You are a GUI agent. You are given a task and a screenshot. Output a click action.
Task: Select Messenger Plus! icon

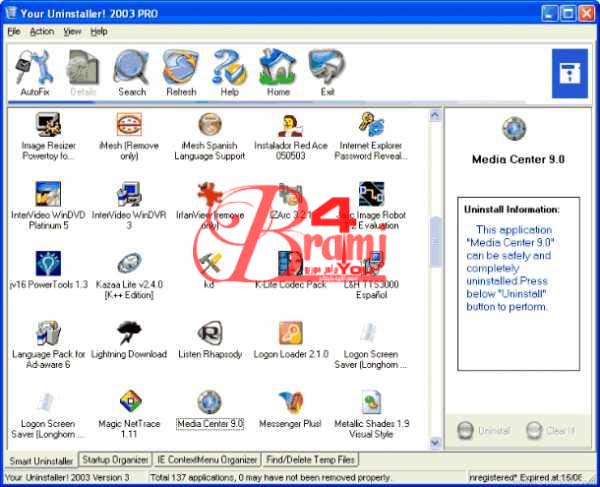(x=291, y=402)
